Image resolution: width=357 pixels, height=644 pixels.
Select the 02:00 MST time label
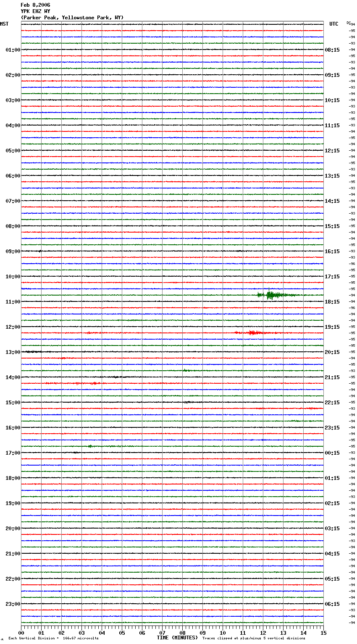pos(13,75)
